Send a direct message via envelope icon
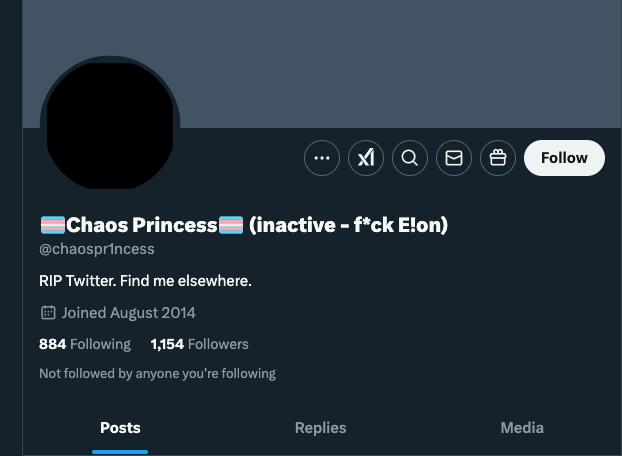The width and height of the screenshot is (622, 456). click(x=454, y=158)
